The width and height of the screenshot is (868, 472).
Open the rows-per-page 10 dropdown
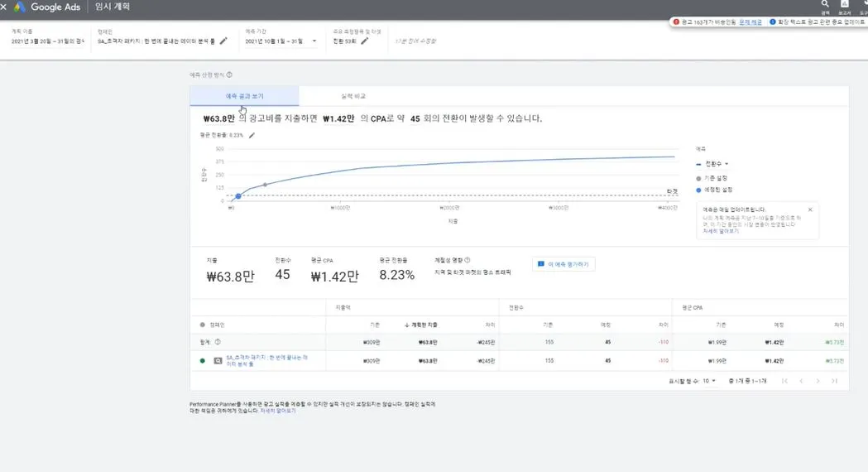click(709, 381)
